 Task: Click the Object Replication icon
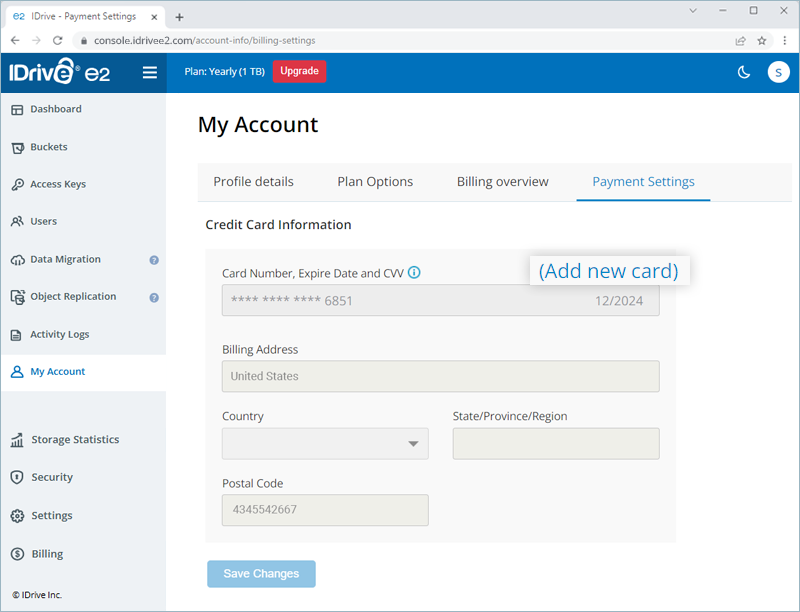click(17, 297)
